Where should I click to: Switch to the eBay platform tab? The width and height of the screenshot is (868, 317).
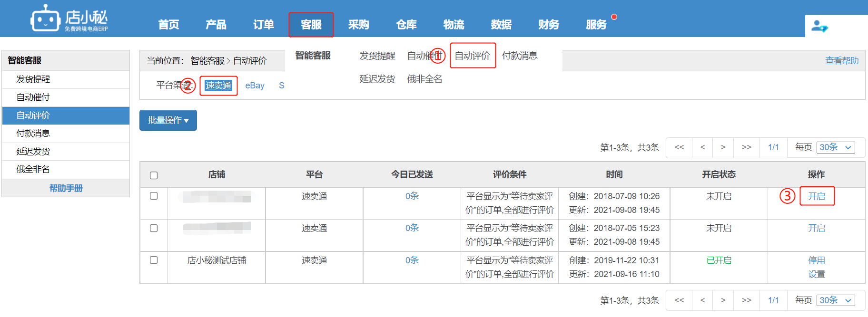coord(255,86)
